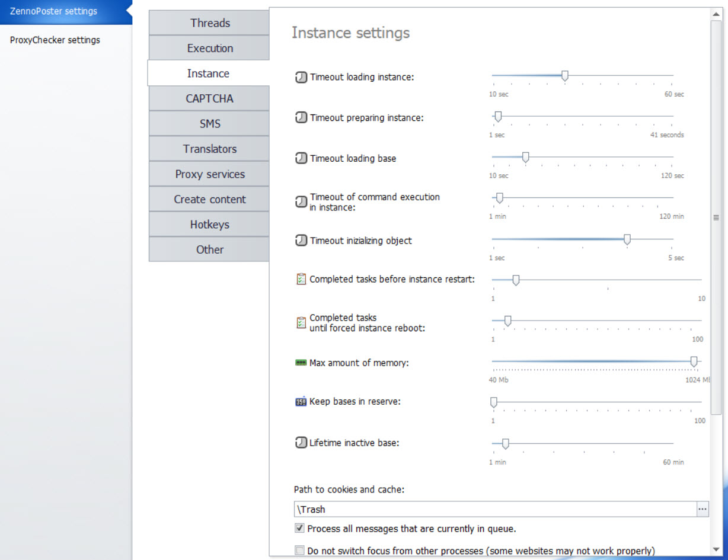Open the SMS settings tab
The width and height of the screenshot is (728, 560).
pyautogui.click(x=209, y=124)
